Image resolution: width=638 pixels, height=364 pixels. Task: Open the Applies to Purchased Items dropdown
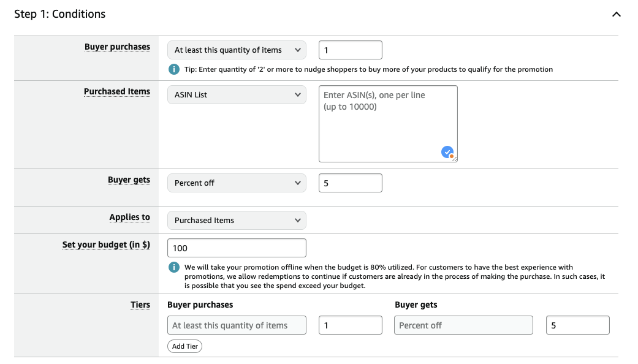(x=236, y=221)
